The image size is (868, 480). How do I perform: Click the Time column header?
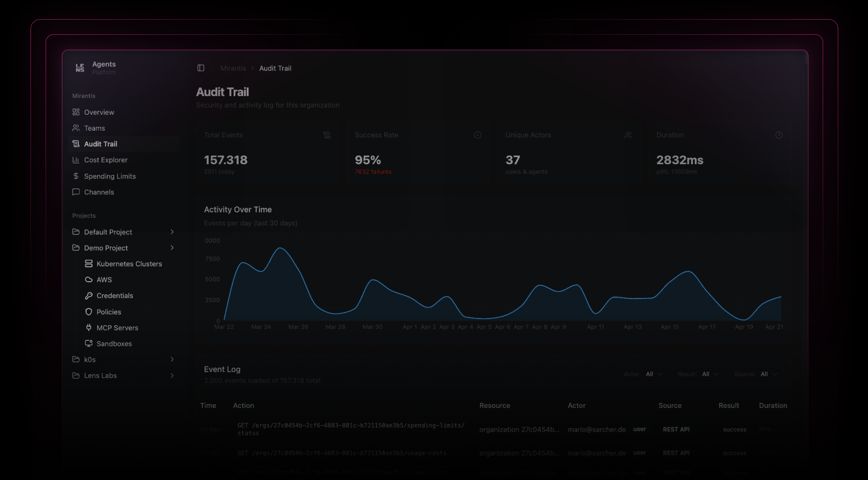pos(208,405)
